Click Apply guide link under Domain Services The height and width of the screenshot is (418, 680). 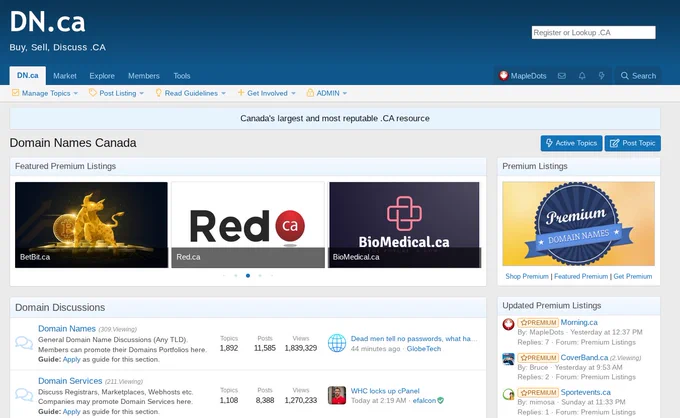(x=72, y=411)
